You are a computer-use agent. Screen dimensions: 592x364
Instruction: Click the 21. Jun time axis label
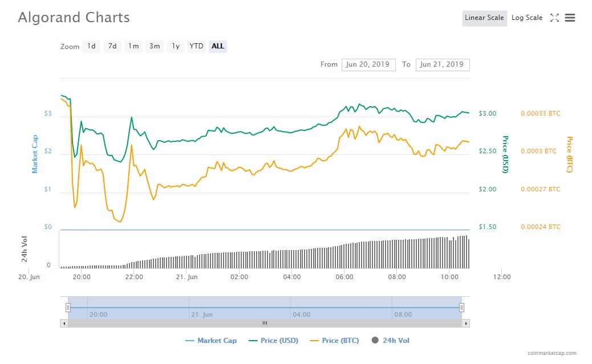186,277
